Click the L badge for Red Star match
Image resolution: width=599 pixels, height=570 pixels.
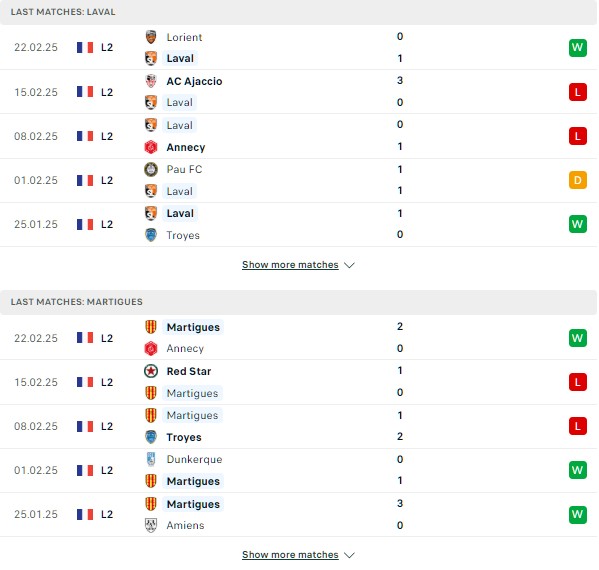(578, 382)
